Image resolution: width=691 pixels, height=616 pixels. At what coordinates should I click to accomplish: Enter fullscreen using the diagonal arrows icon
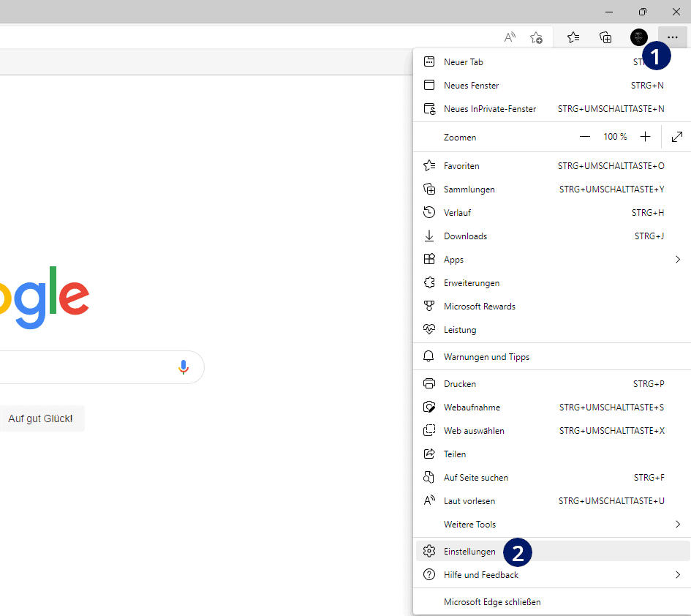[x=676, y=137]
